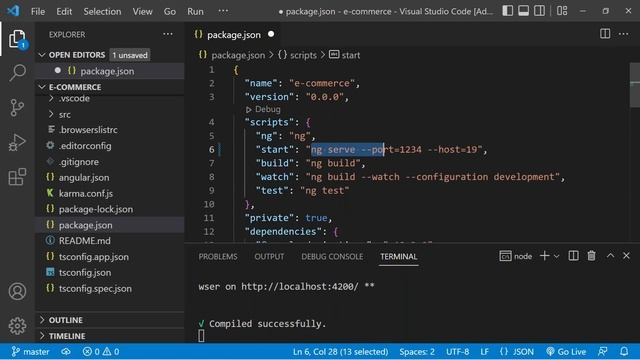This screenshot has width=640, height=360.
Task: Open the Selection menu
Action: (102, 11)
